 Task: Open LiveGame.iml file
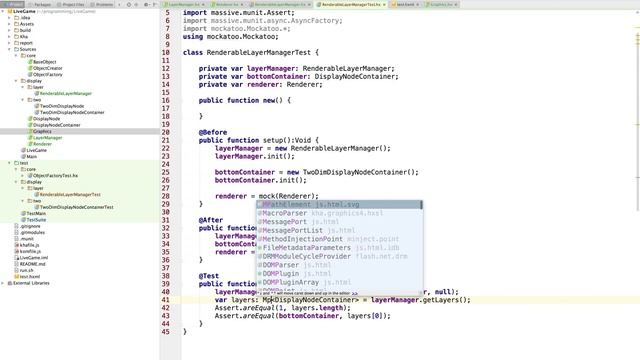pos(31,258)
